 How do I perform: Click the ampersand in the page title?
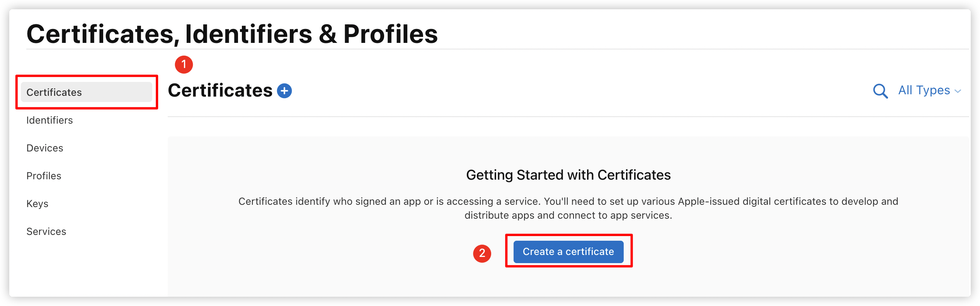(328, 34)
